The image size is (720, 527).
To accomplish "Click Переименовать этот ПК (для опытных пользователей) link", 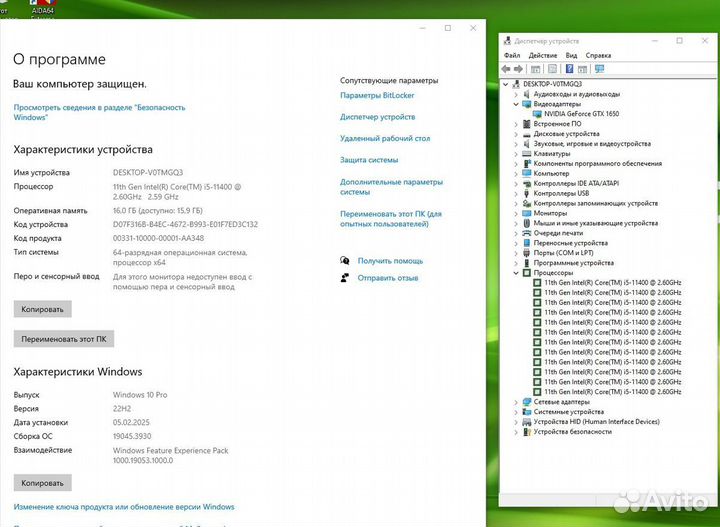I will pyautogui.click(x=391, y=219).
